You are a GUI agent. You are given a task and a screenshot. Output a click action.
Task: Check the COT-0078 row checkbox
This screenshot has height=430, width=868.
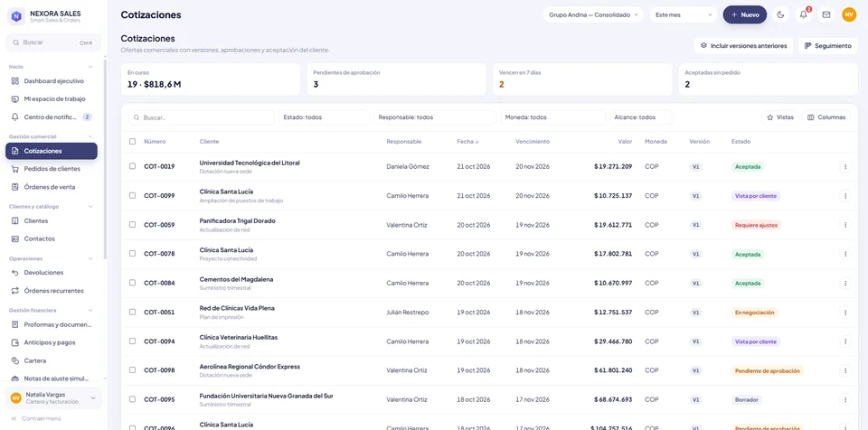tap(132, 254)
